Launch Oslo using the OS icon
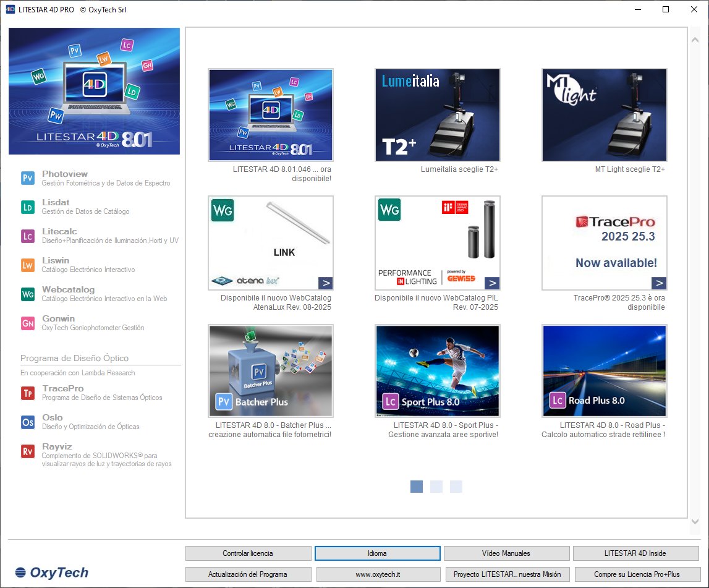709x588 pixels. tap(28, 422)
